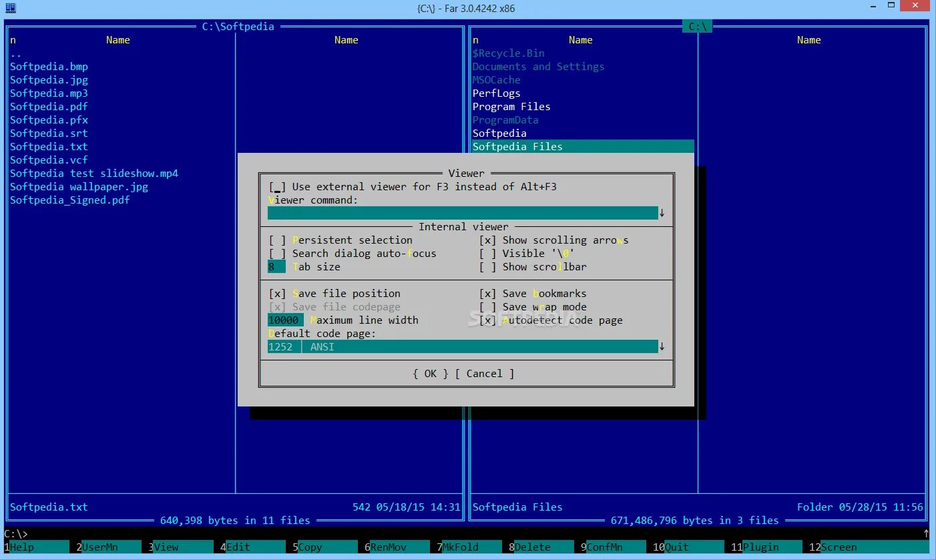
Task: Enable Search dialog auto-focus checkbox
Action: pos(278,254)
